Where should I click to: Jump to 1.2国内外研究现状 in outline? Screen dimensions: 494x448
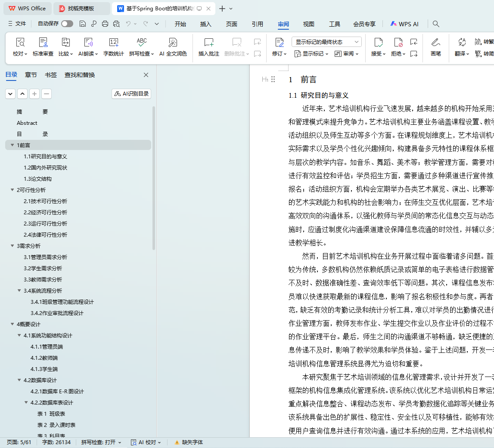coord(45,167)
